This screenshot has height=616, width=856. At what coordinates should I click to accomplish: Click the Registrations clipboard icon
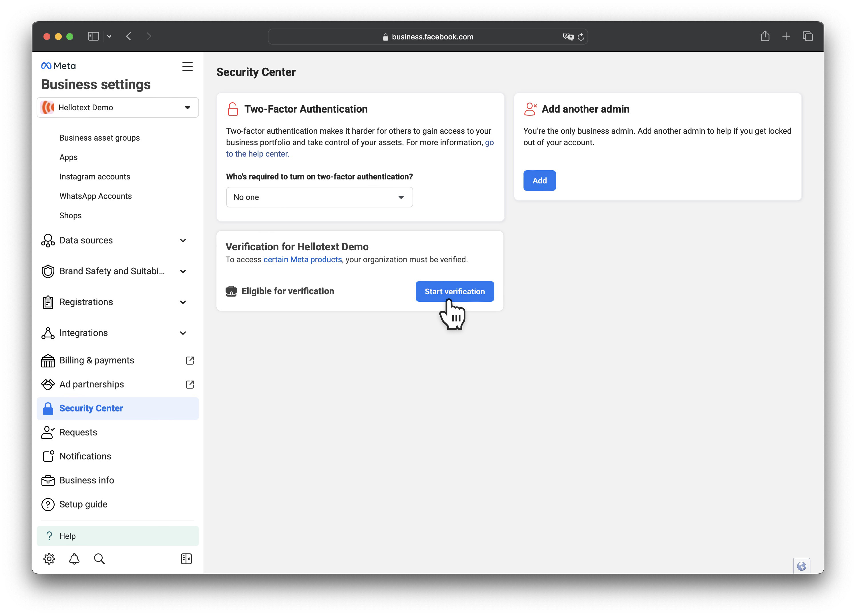pos(48,302)
